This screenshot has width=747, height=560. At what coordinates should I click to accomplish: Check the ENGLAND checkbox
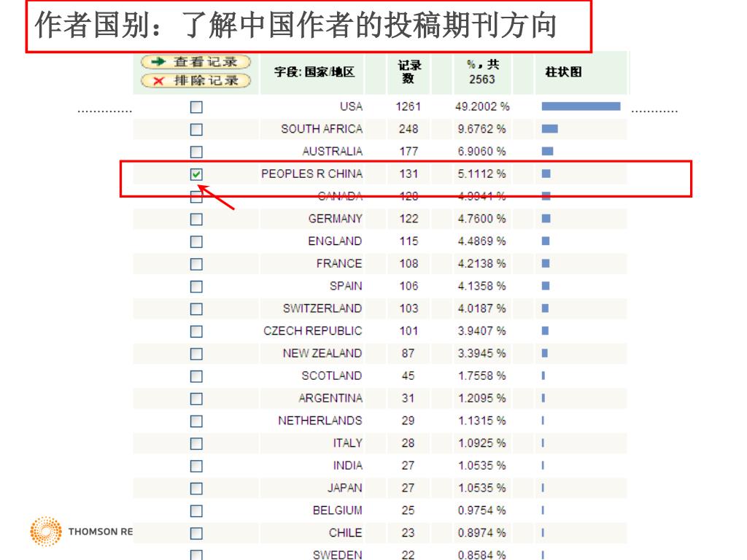[196, 241]
